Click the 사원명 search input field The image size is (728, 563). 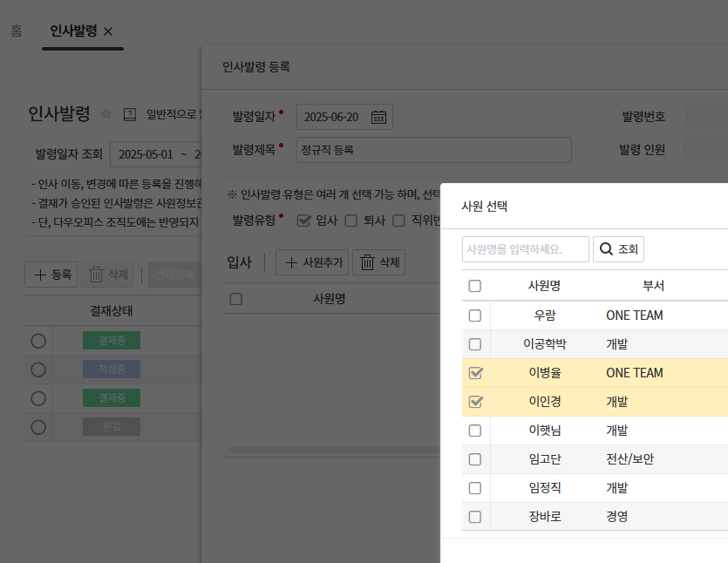click(x=525, y=249)
